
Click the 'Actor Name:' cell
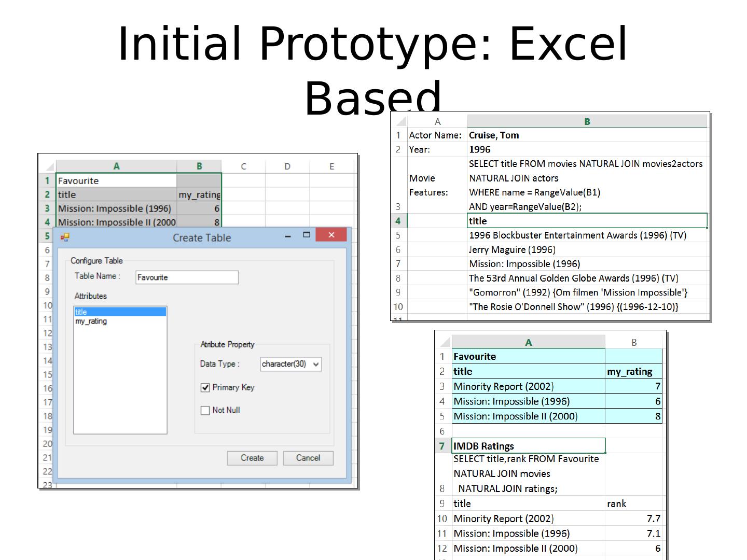(x=437, y=135)
